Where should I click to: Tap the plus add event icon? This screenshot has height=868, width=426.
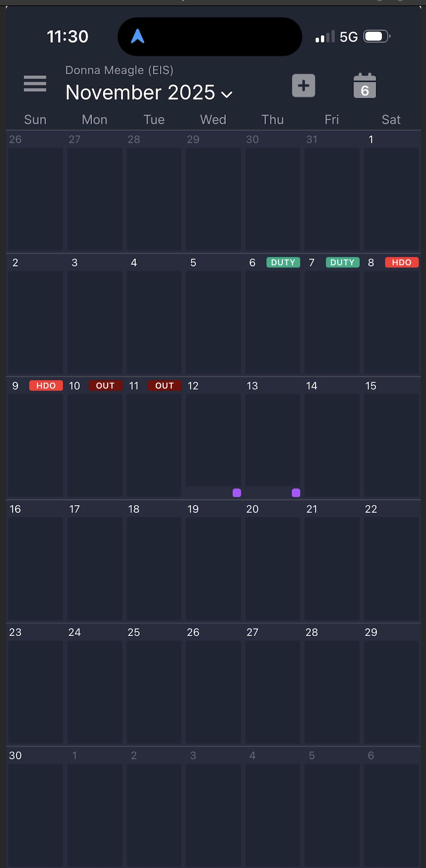click(x=304, y=86)
